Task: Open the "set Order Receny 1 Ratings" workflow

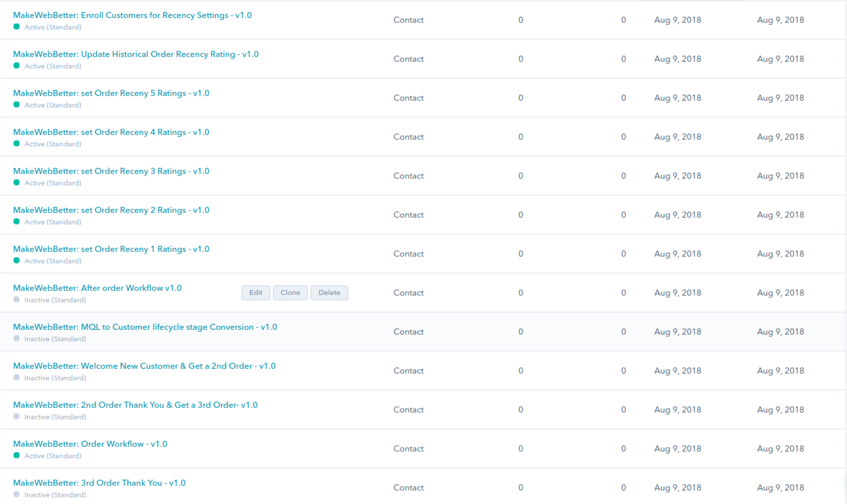Action: tap(111, 249)
